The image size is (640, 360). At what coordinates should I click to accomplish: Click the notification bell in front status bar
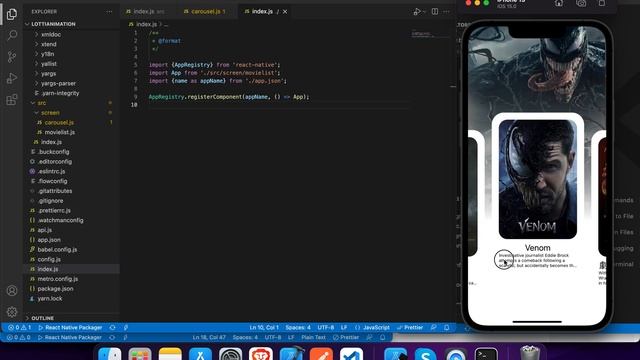(x=447, y=327)
